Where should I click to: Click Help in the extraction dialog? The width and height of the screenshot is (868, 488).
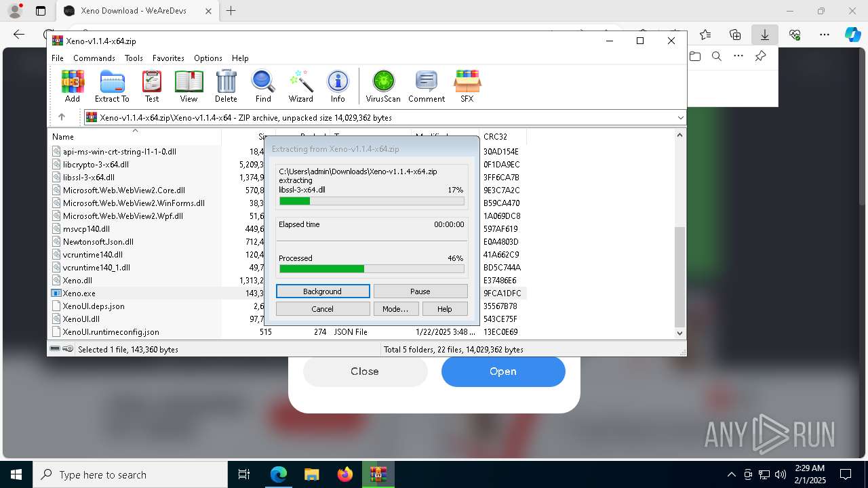[x=445, y=309]
